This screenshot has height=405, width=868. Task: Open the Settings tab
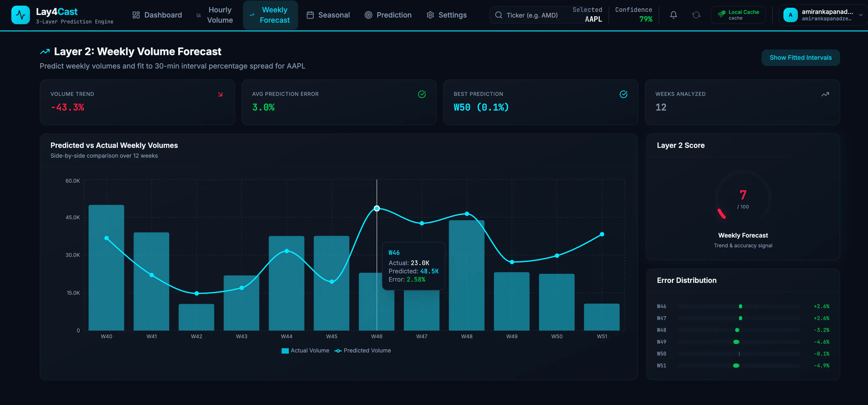point(447,15)
